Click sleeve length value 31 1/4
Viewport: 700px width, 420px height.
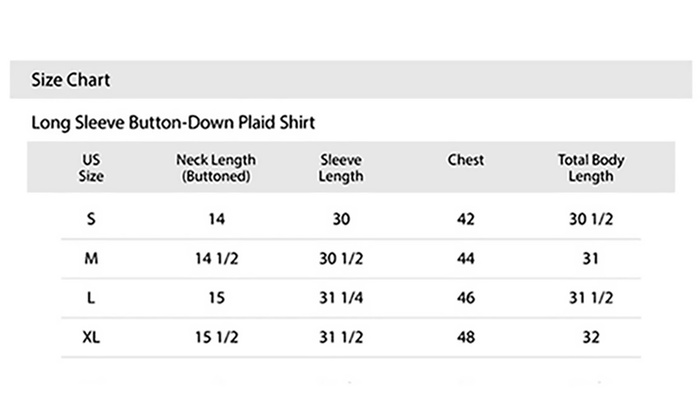[x=341, y=297]
